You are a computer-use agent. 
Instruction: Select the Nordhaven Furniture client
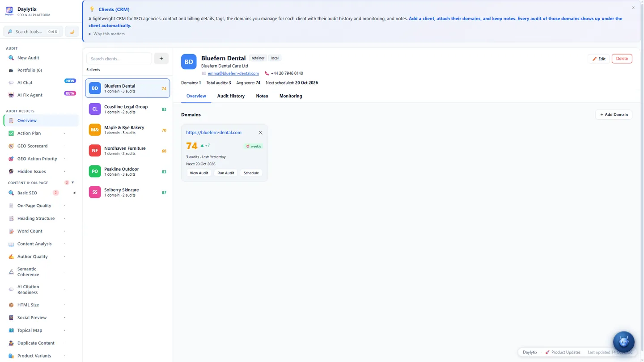click(x=127, y=151)
